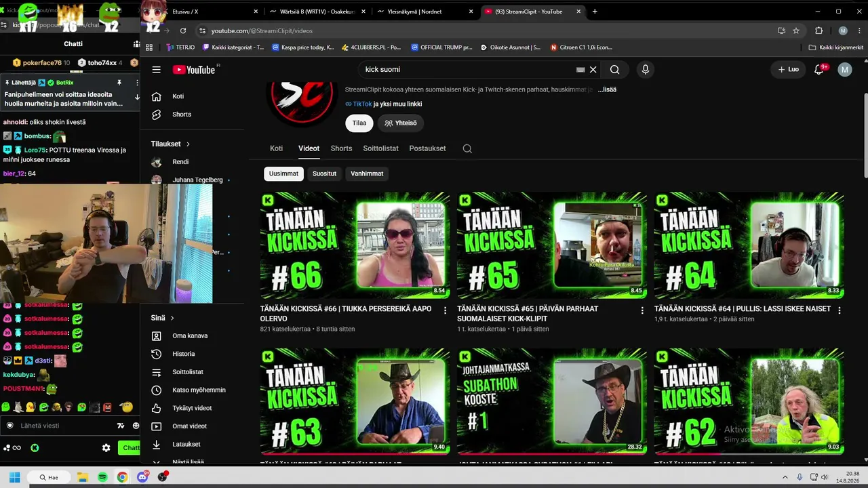This screenshot has width=868, height=488.
Task: Select the Vanhimmat sort chip
Action: (367, 174)
